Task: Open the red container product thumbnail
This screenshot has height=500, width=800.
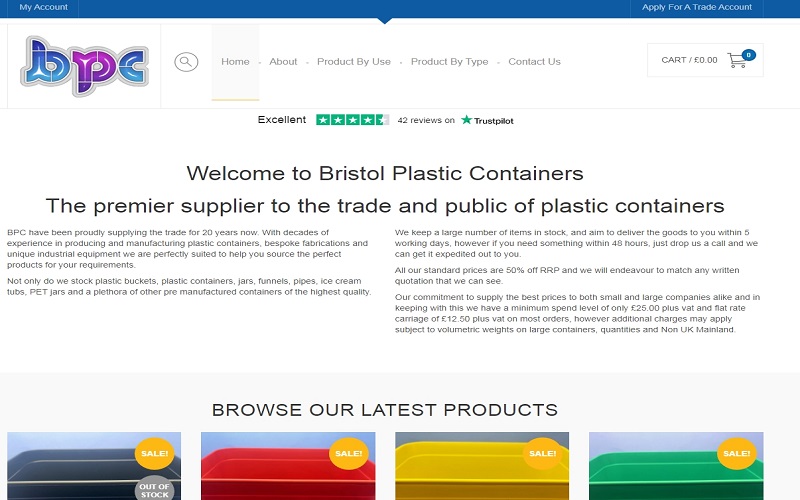Action: [288, 466]
